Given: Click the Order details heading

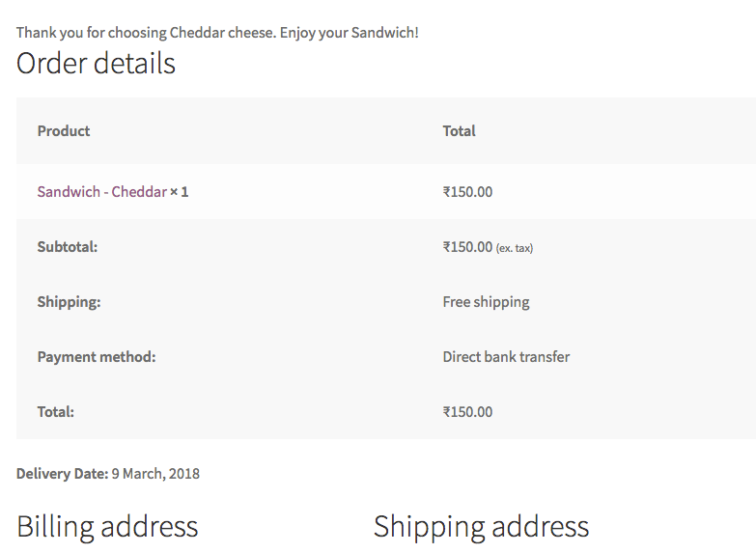Looking at the screenshot, I should (x=96, y=63).
